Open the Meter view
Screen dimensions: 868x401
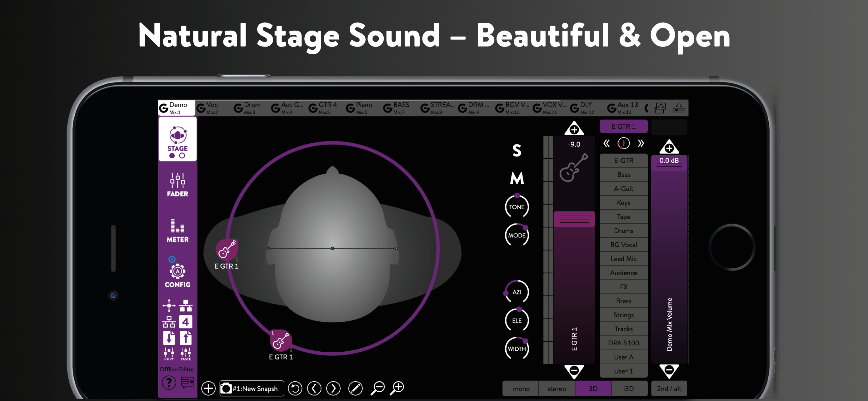coord(177,230)
